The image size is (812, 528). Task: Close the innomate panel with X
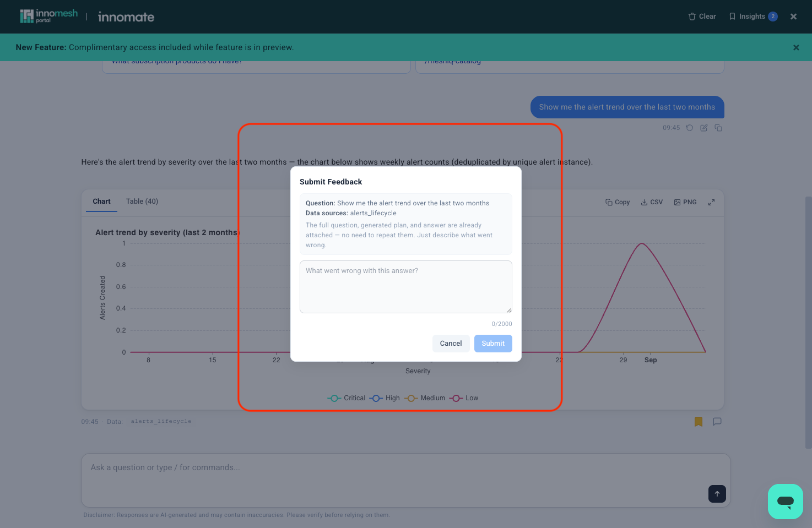[x=793, y=17]
